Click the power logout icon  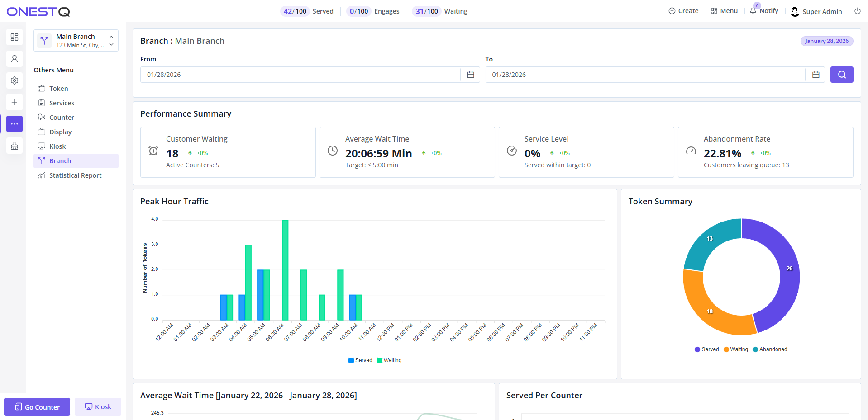coord(857,11)
